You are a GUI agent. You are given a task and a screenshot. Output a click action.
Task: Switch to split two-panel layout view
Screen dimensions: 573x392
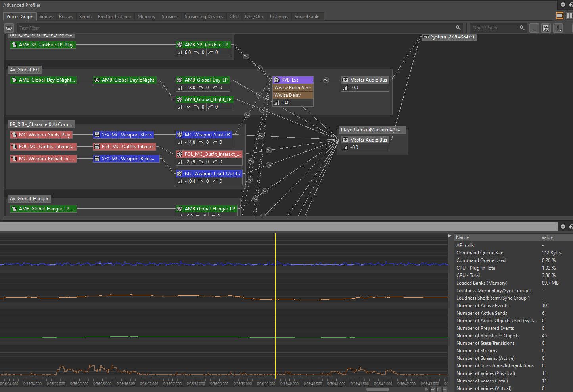coord(569,15)
